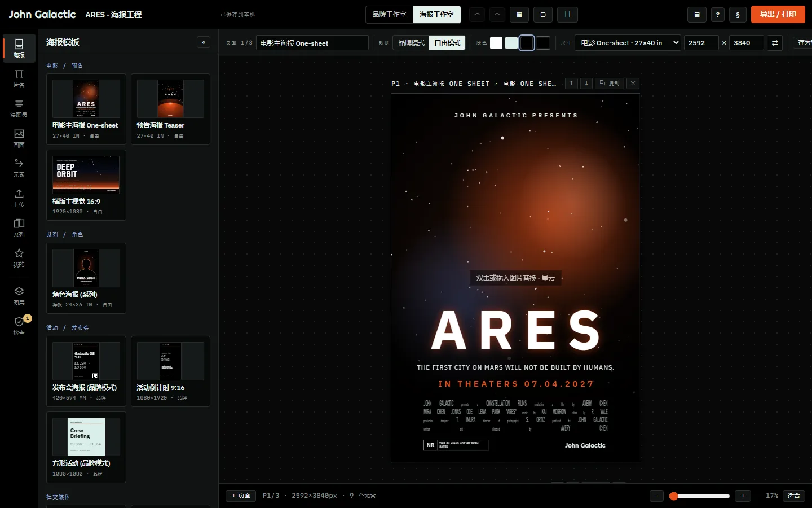Screen dimensions: 812x508
Task: Click the redo arrow in top toolbar
Action: click(497, 15)
